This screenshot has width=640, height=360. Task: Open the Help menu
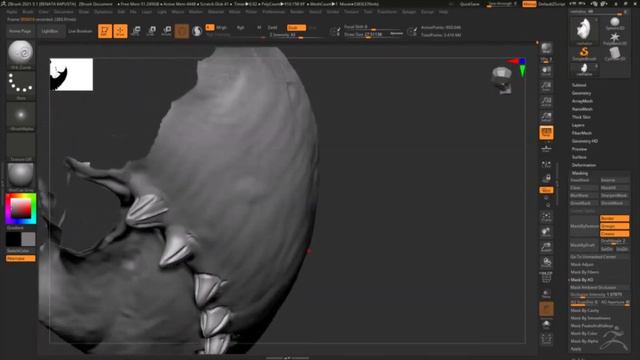443,12
